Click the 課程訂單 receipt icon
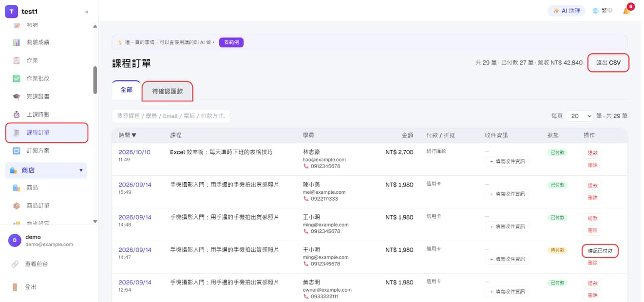The height and width of the screenshot is (302, 644). pos(17,132)
